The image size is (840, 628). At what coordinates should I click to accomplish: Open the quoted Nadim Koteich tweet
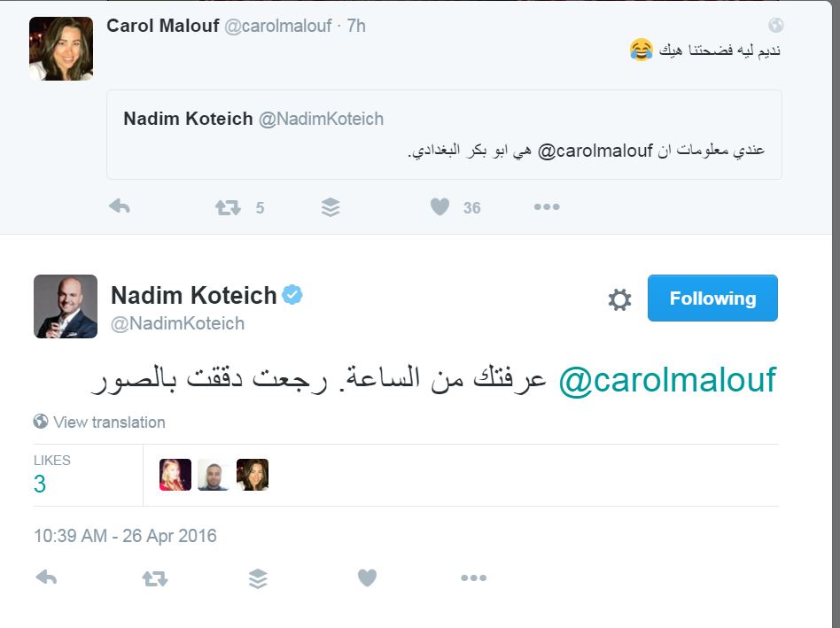(x=444, y=135)
